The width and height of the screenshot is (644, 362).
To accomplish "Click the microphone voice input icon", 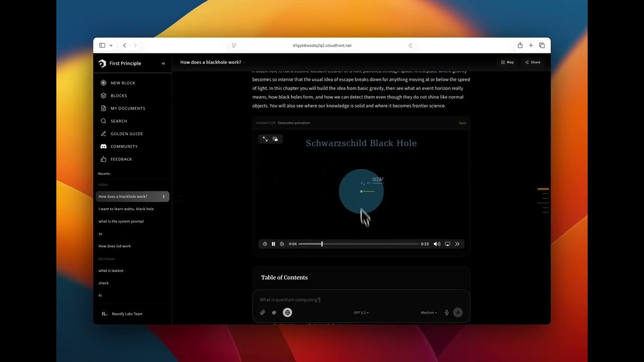I will [446, 312].
